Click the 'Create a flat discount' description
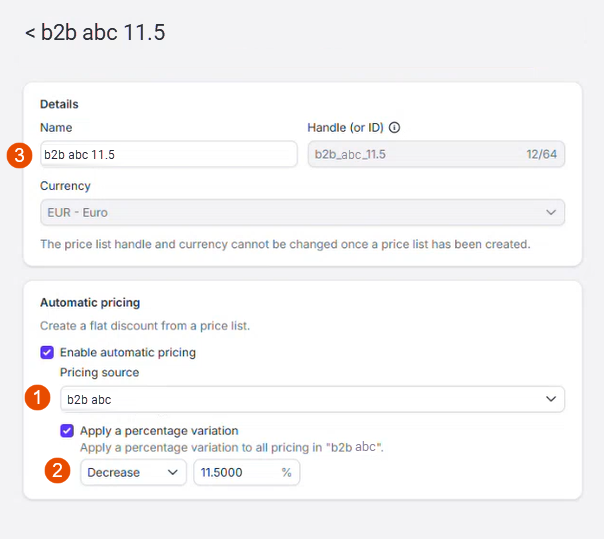Image resolution: width=604 pixels, height=539 pixels. (x=145, y=326)
